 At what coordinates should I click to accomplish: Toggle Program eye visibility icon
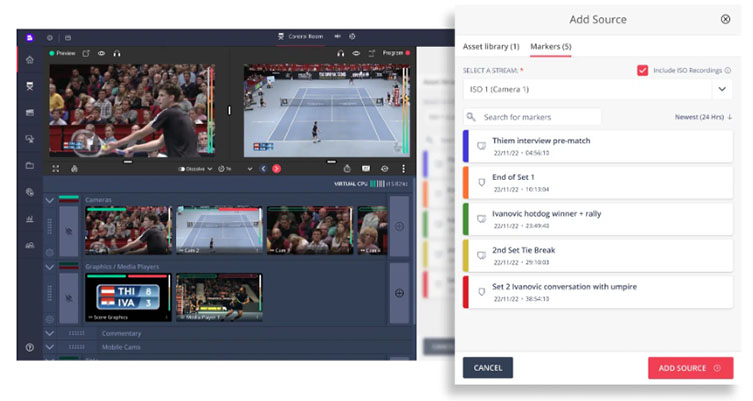pyautogui.click(x=356, y=53)
